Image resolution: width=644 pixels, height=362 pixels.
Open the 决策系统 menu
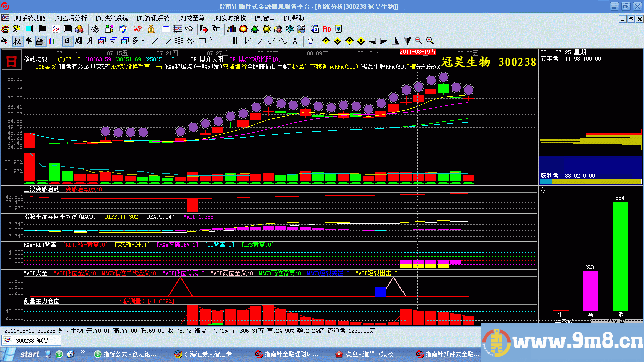pos(112,18)
